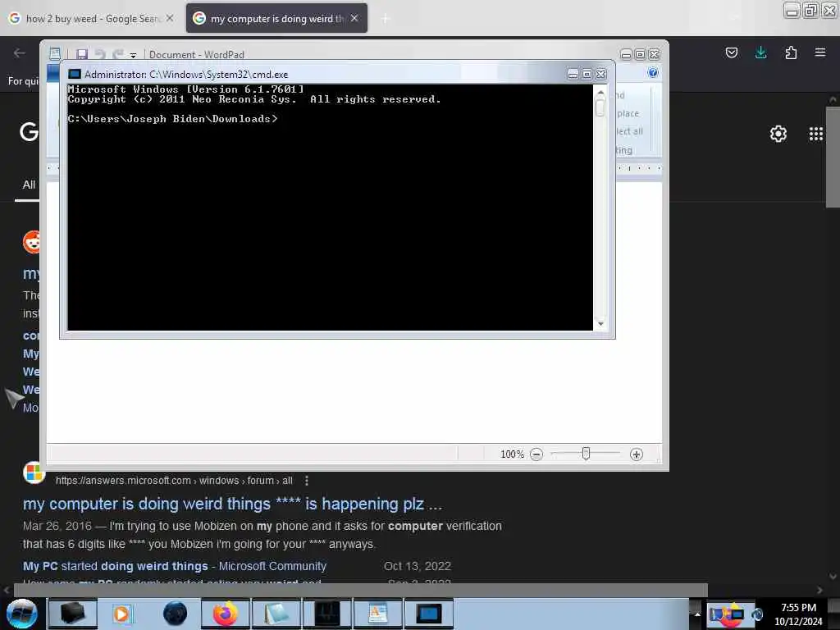The width and height of the screenshot is (840, 630).
Task: Click the cmd vertical scrollbar thumb
Action: 600,107
